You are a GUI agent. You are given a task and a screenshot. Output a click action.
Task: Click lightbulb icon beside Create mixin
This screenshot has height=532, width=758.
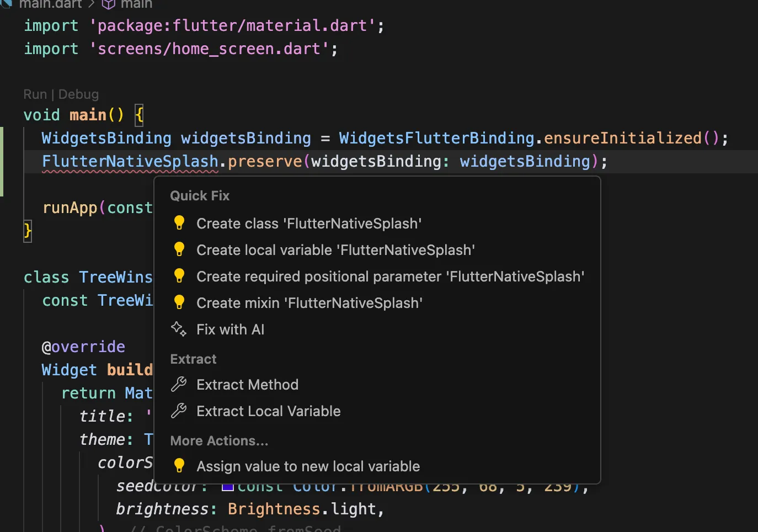[179, 302]
